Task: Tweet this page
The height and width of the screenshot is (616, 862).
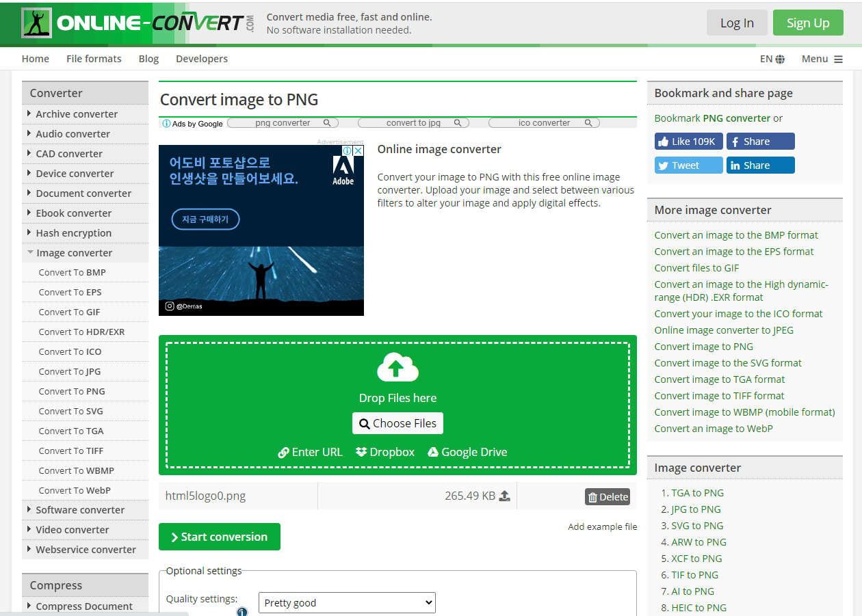Action: (x=688, y=165)
